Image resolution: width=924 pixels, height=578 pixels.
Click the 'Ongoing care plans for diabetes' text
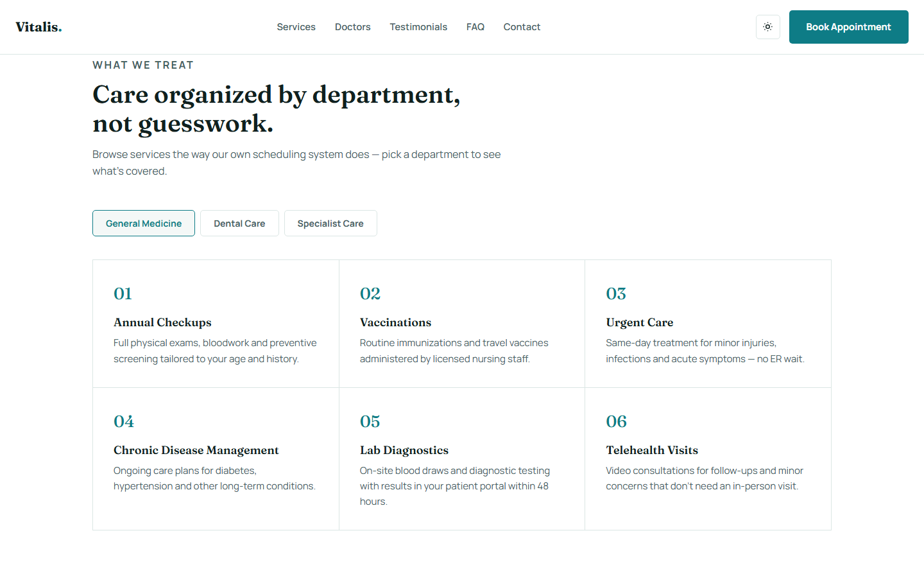click(x=214, y=478)
